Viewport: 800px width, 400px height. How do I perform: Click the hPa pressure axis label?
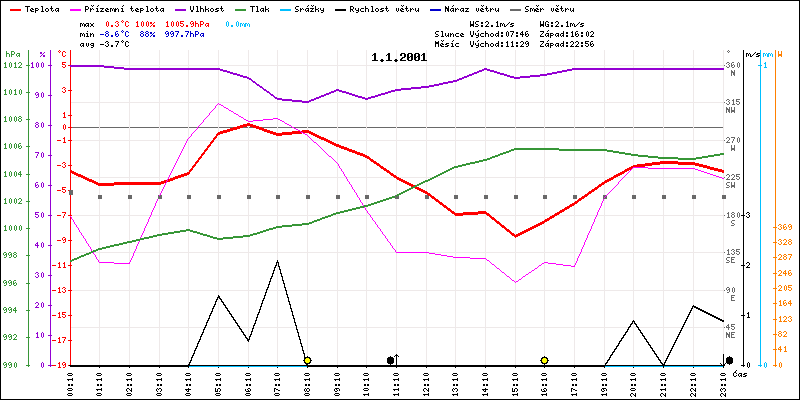click(12, 53)
